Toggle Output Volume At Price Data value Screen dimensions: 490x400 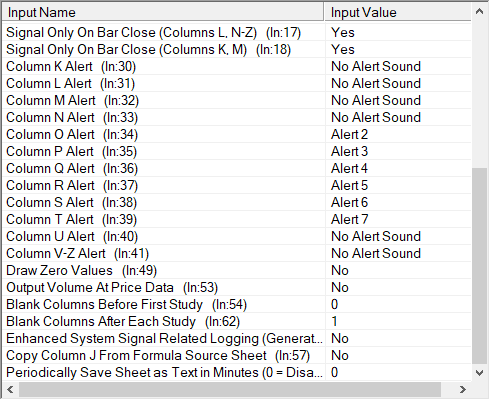(x=398, y=288)
